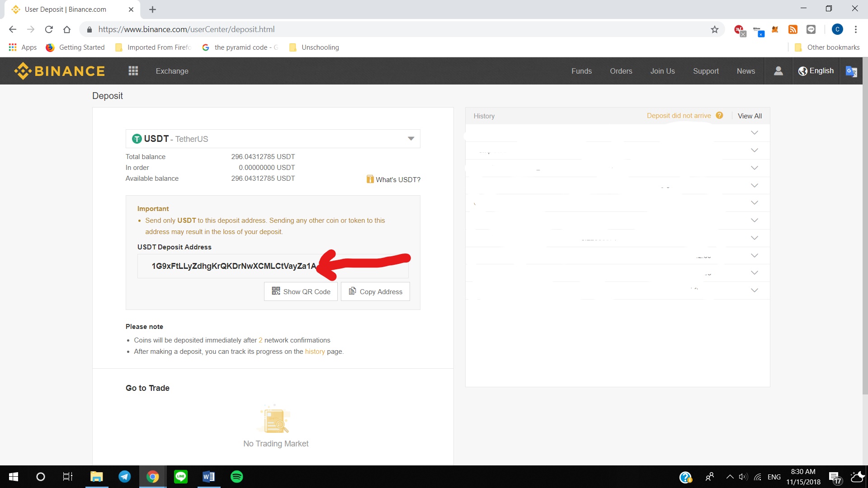This screenshot has width=868, height=488.
Task: Open the Binance apps grid icon
Action: pyautogui.click(x=133, y=71)
